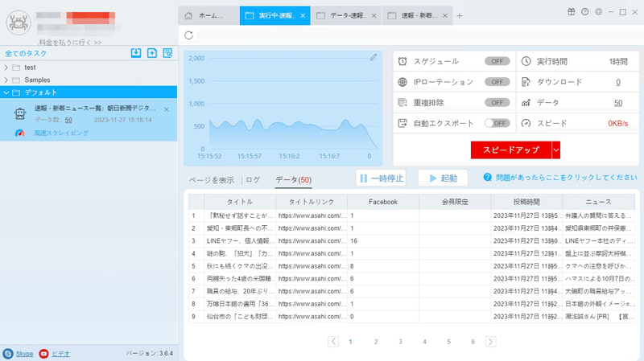The height and width of the screenshot is (361, 644).
Task: Go to the next page arrow
Action: point(490,342)
